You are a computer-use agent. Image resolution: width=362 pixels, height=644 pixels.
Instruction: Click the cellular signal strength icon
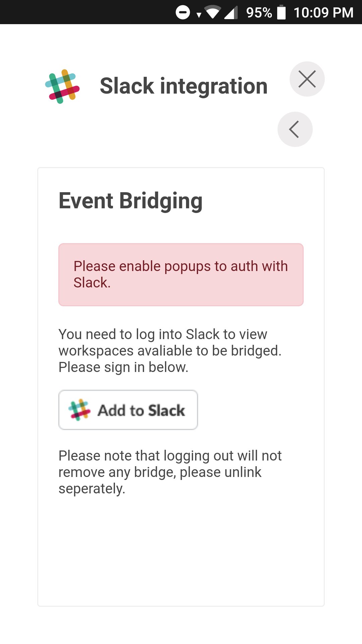point(231,12)
